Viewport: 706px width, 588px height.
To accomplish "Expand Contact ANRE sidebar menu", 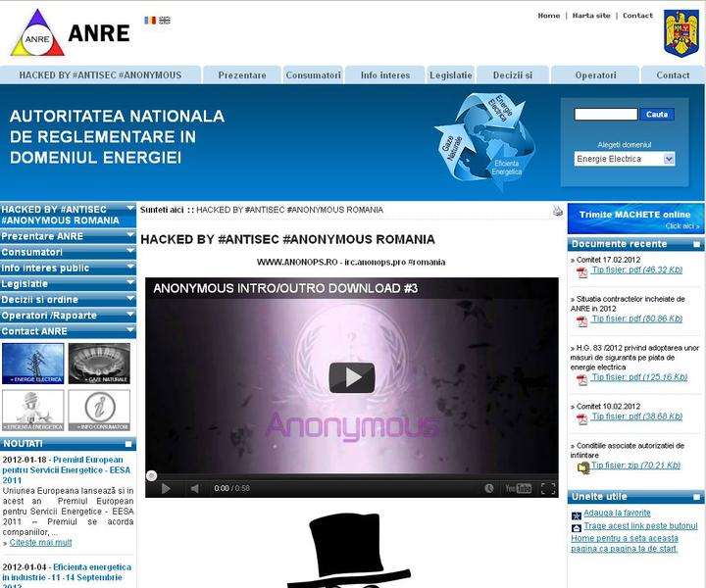I will tap(68, 331).
